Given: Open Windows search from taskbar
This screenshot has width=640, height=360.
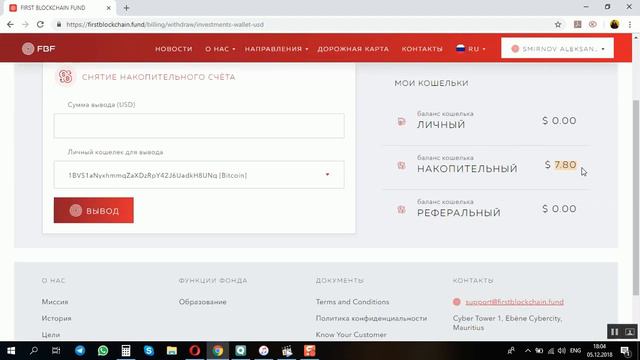Looking at the screenshot, I should [x=34, y=351].
